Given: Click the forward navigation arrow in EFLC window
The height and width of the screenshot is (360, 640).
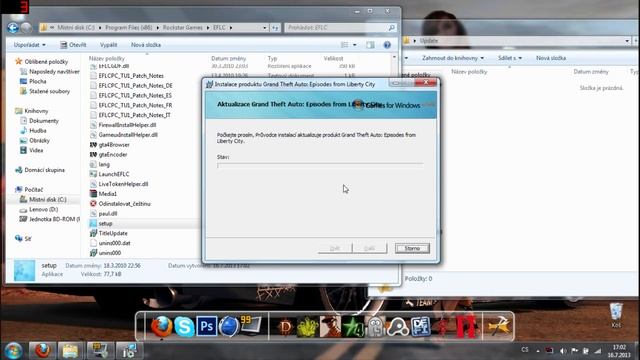Looking at the screenshot, I should (x=27, y=27).
